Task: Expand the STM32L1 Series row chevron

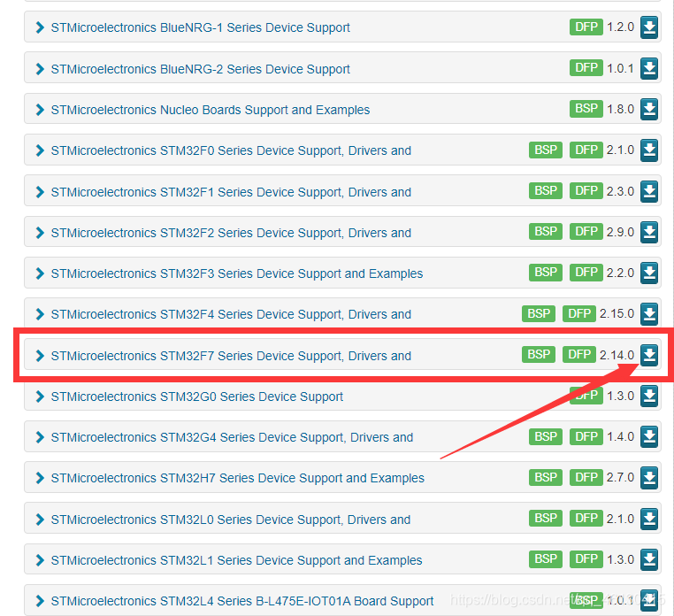Action: [x=40, y=560]
